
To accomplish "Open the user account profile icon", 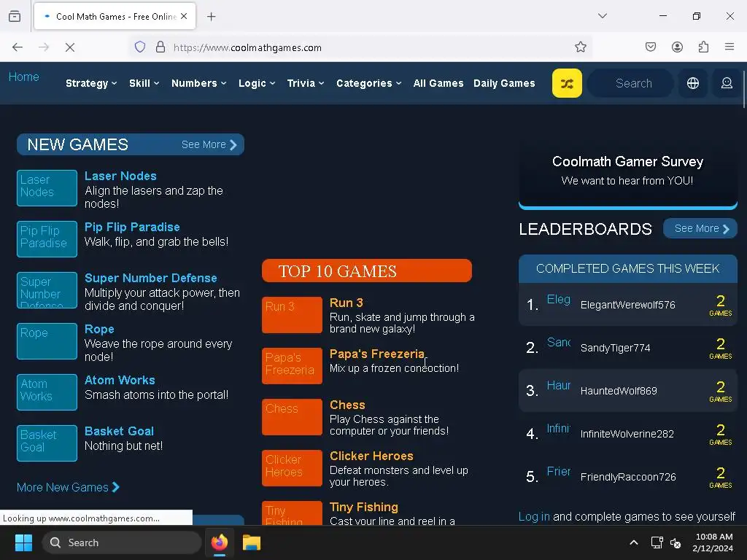I will (x=727, y=83).
